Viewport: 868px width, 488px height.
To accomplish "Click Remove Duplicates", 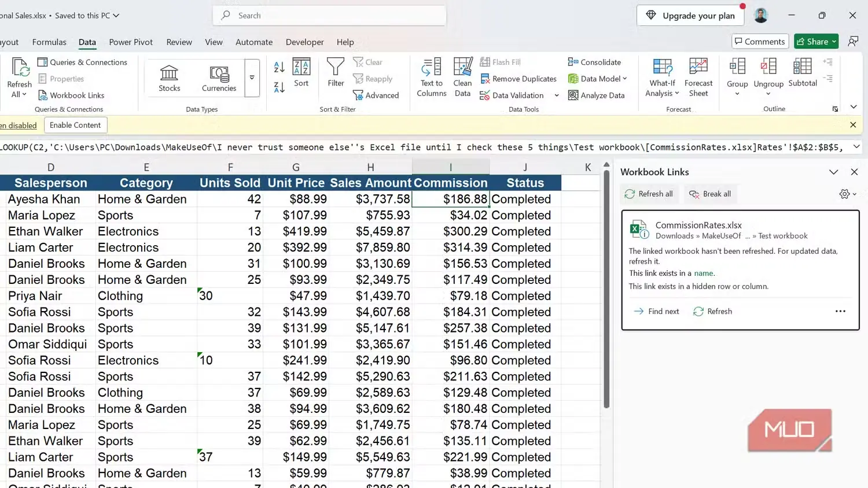I will 518,79.
